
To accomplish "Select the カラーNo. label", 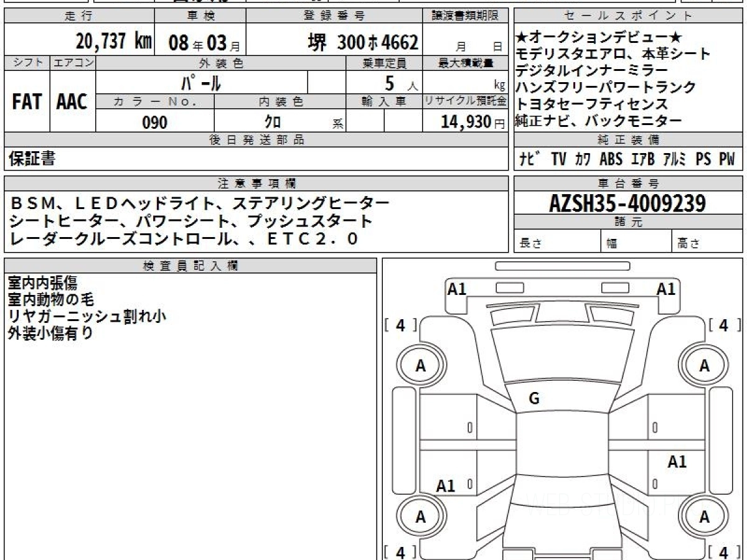I will (156, 101).
